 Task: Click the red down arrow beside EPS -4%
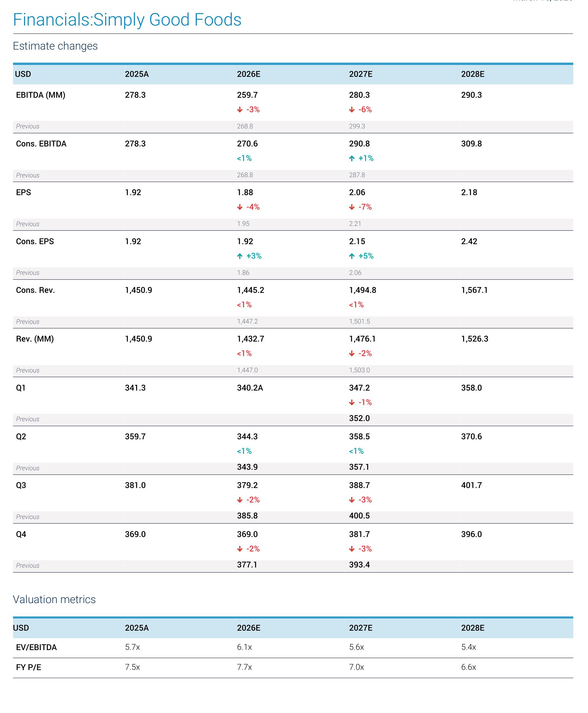click(240, 207)
